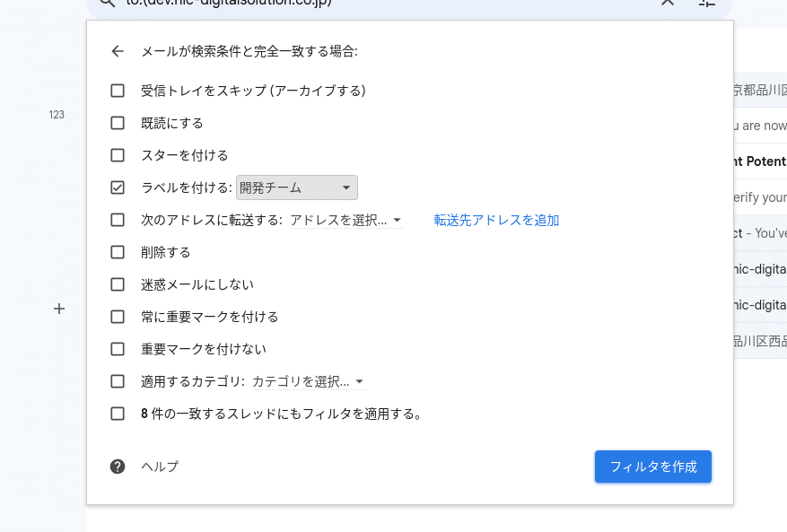787x532 pixels.
Task: Clear the search query with the X icon
Action: pos(667,4)
